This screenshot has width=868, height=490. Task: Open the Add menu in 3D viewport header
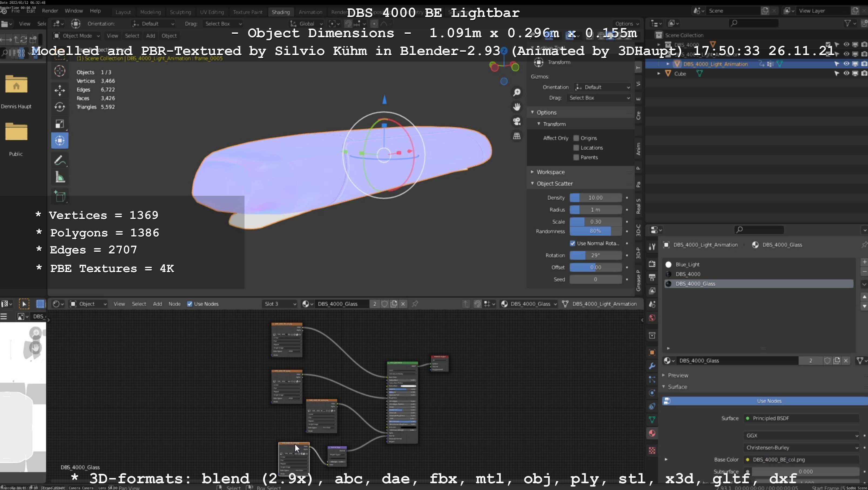coord(151,36)
